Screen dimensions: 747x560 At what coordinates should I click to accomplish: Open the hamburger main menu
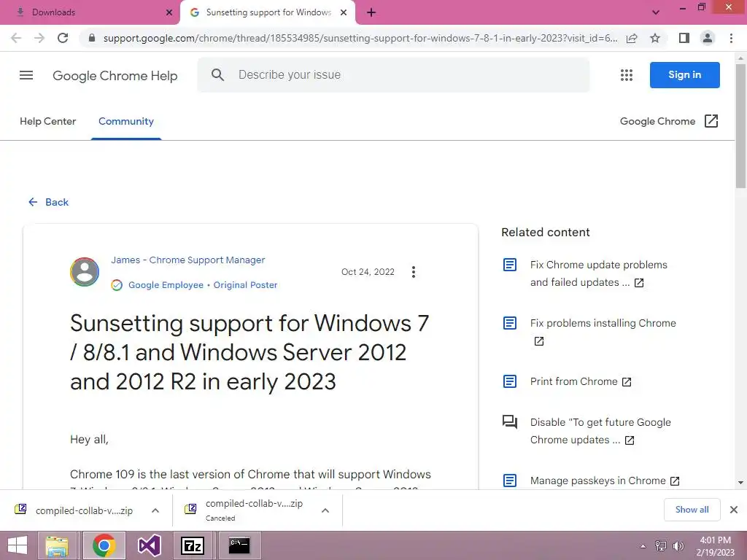pos(26,75)
